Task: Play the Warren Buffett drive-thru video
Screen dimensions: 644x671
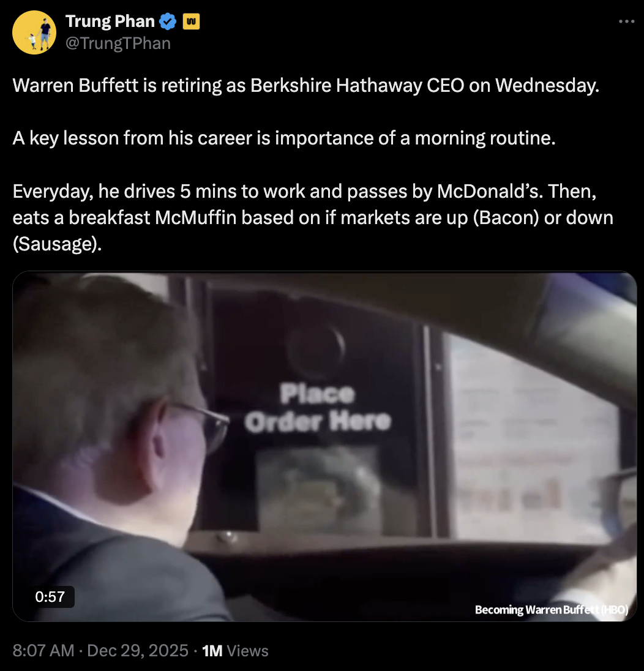Action: 324,446
